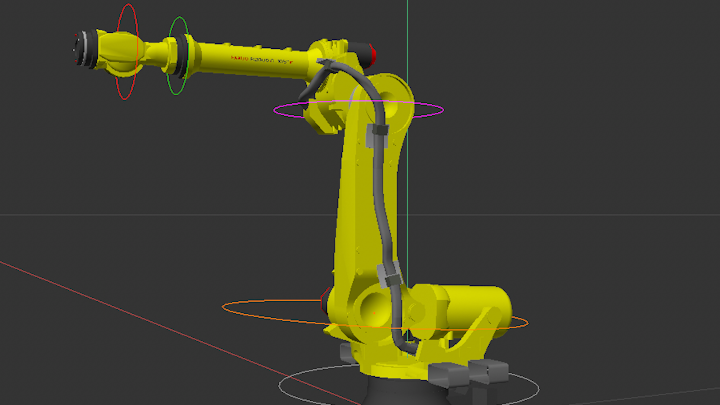Select the gray mounting blocks at base
This screenshot has height=405, width=720.
point(468,373)
